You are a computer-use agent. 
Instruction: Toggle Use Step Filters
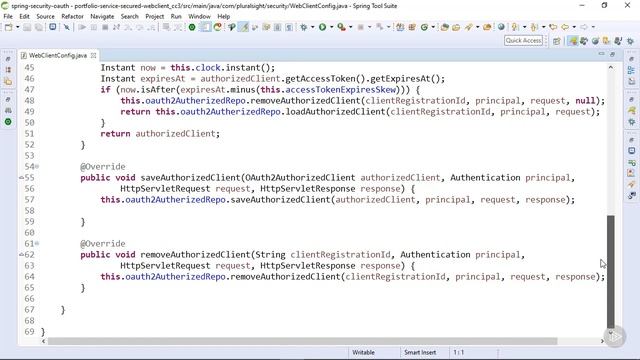tap(178, 27)
